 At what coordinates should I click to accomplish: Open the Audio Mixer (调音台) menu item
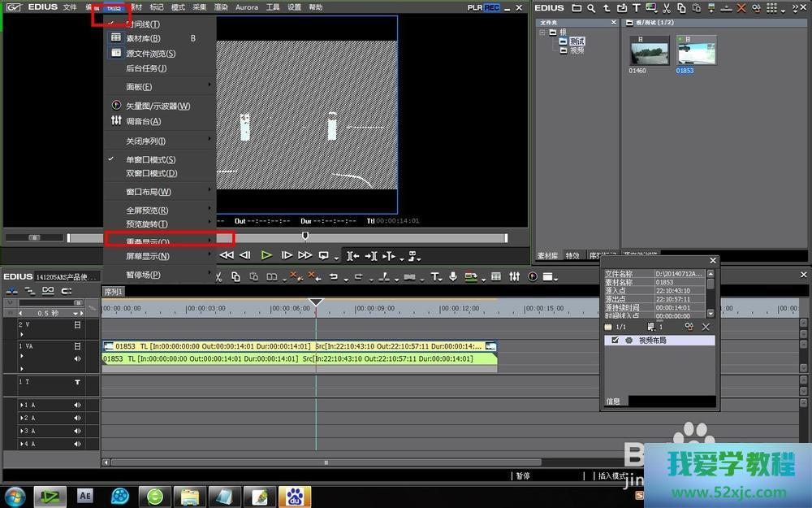[x=143, y=121]
